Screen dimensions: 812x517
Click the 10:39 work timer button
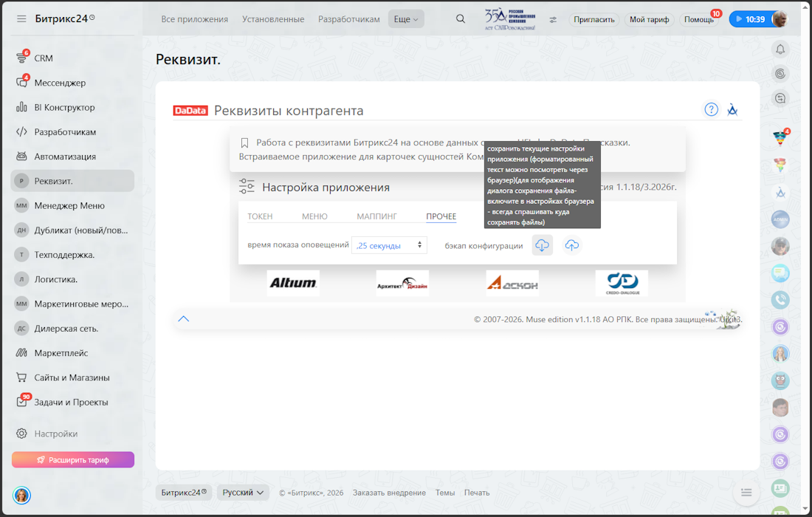pos(752,19)
